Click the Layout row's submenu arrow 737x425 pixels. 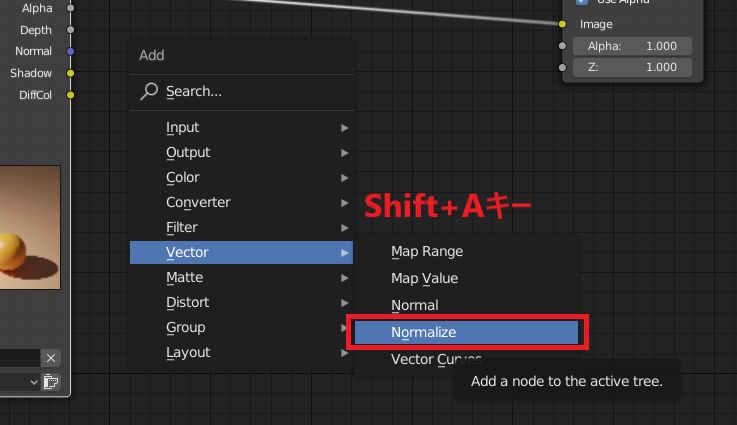point(345,353)
